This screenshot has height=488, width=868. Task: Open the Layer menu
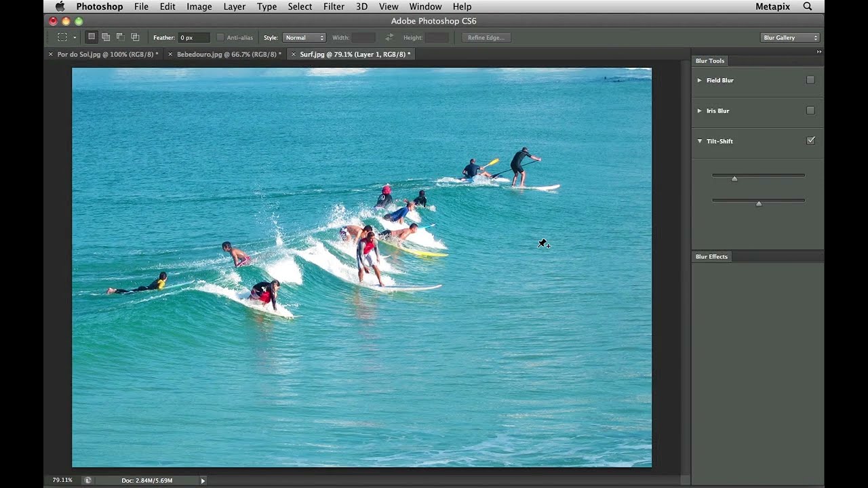235,7
